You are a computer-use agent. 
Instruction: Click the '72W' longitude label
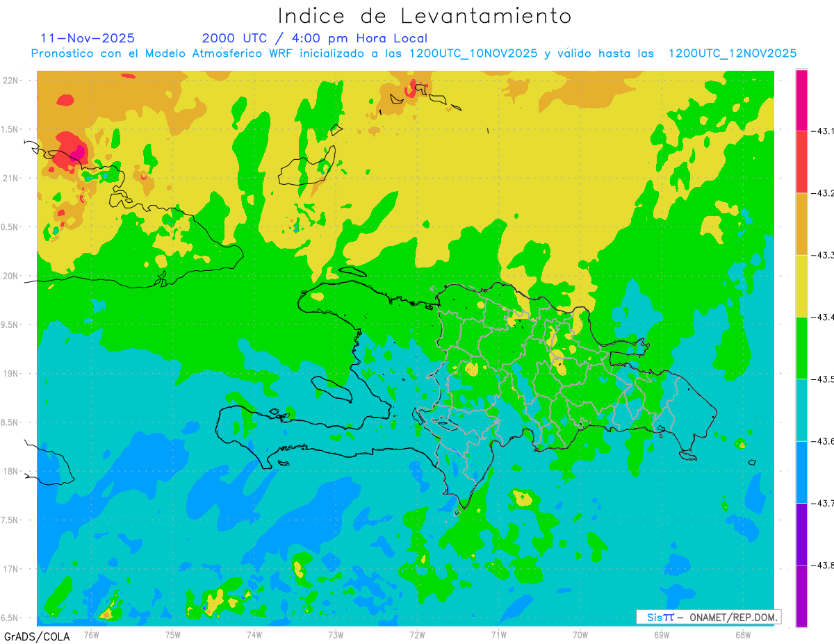click(x=417, y=634)
